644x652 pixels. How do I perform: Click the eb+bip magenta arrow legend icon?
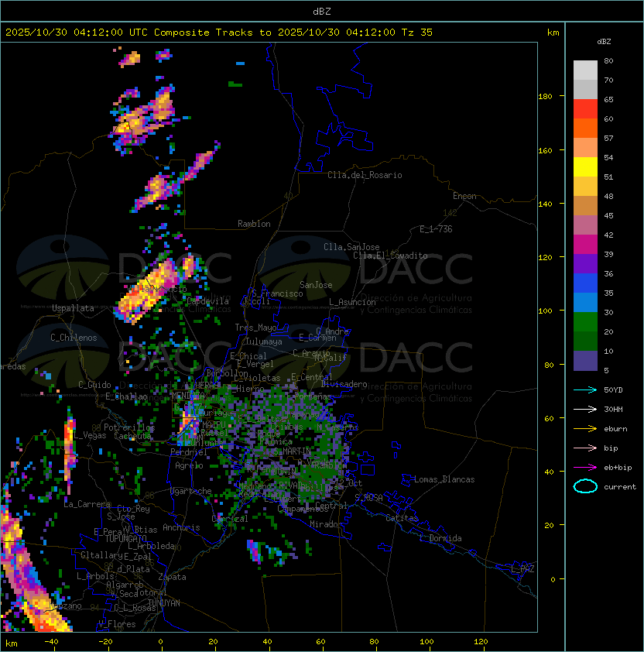pyautogui.click(x=585, y=468)
